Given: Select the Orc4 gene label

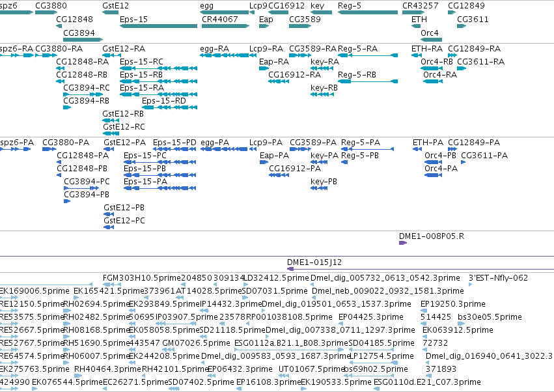Looking at the screenshot, I should coord(430,33).
